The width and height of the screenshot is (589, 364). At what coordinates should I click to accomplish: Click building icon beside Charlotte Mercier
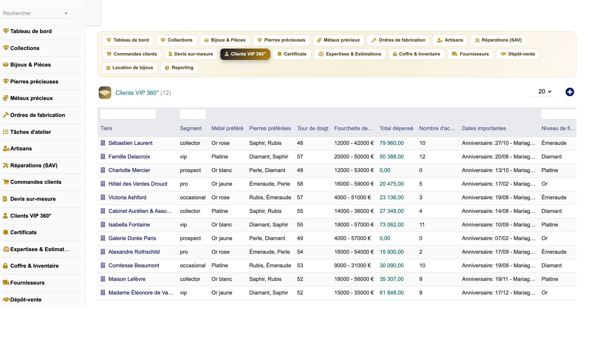pyautogui.click(x=103, y=170)
